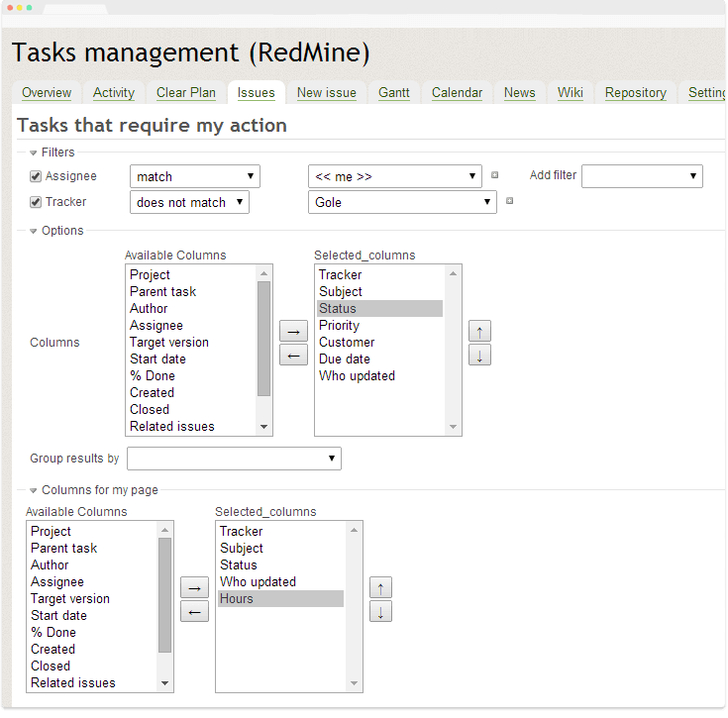The image size is (728, 718).
Task: Uncheck the Tracker filter checkbox
Action: [x=37, y=202]
